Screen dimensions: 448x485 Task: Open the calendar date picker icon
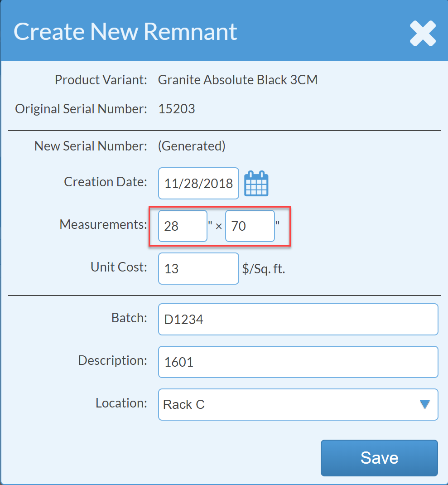pyautogui.click(x=256, y=184)
